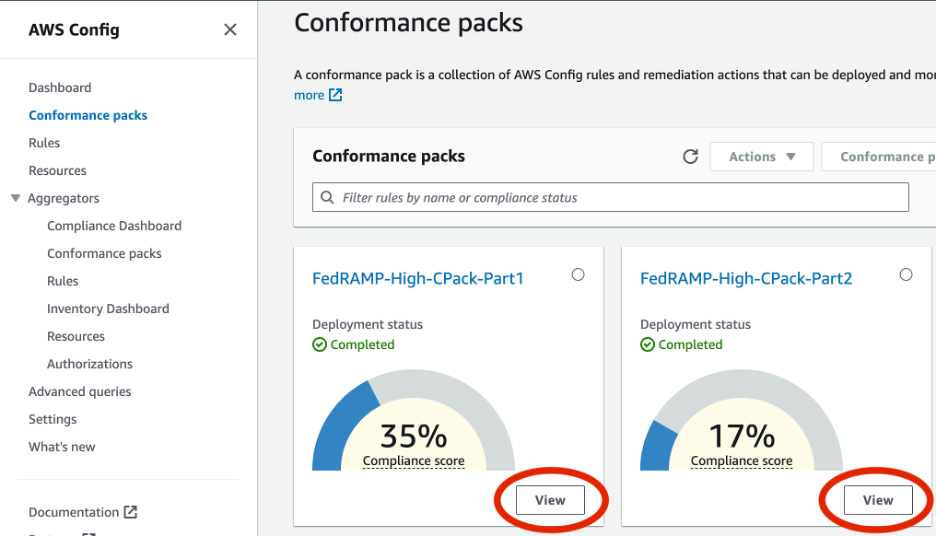This screenshot has width=936, height=536.
Task: Click the Documentation external link icon
Action: point(131,512)
